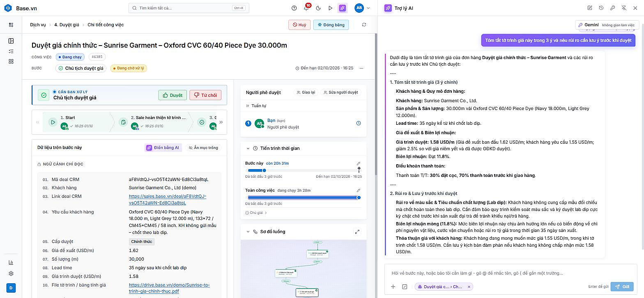This screenshot has height=298, width=644.
Task: Toggle Ẩn mục trống to hide empty fields
Action: click(x=203, y=148)
